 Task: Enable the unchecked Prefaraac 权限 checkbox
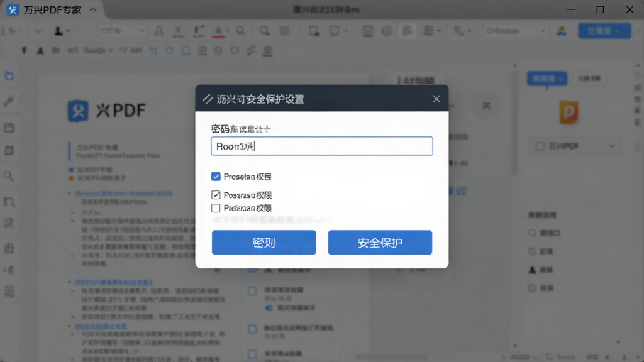click(x=216, y=208)
